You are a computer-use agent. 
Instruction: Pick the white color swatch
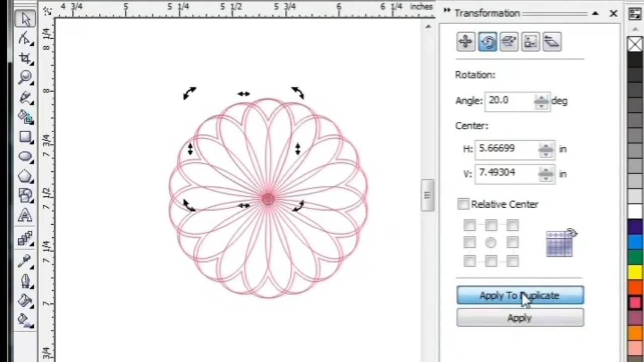[x=635, y=211]
